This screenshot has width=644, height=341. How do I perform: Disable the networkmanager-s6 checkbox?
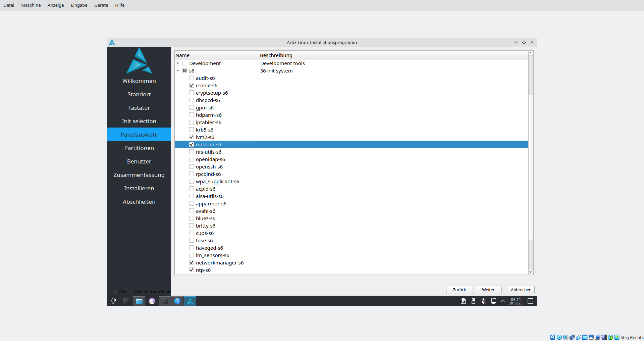(192, 262)
